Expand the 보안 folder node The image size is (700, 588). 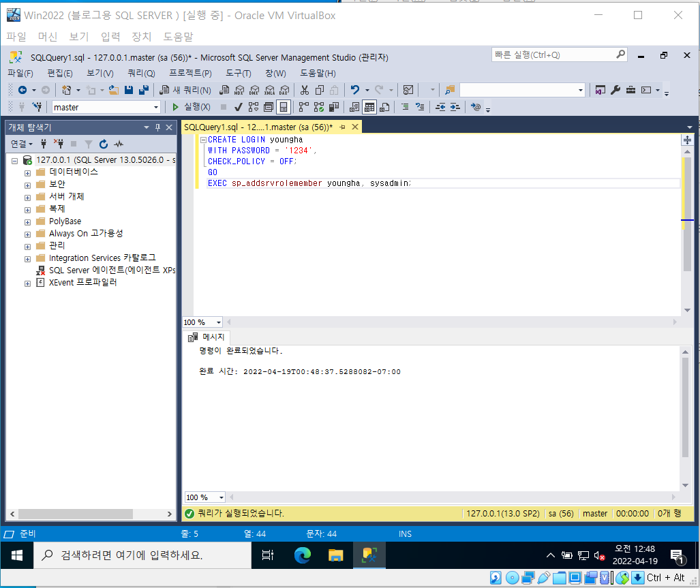(x=27, y=185)
